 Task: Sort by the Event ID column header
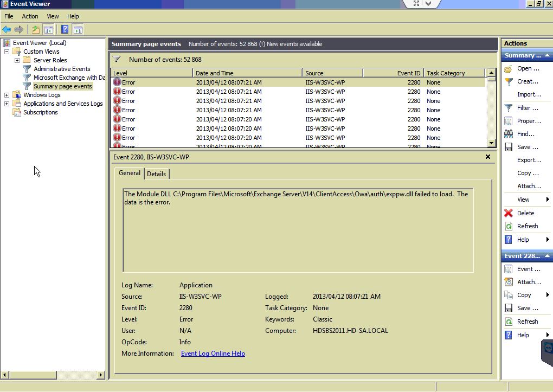[393, 73]
